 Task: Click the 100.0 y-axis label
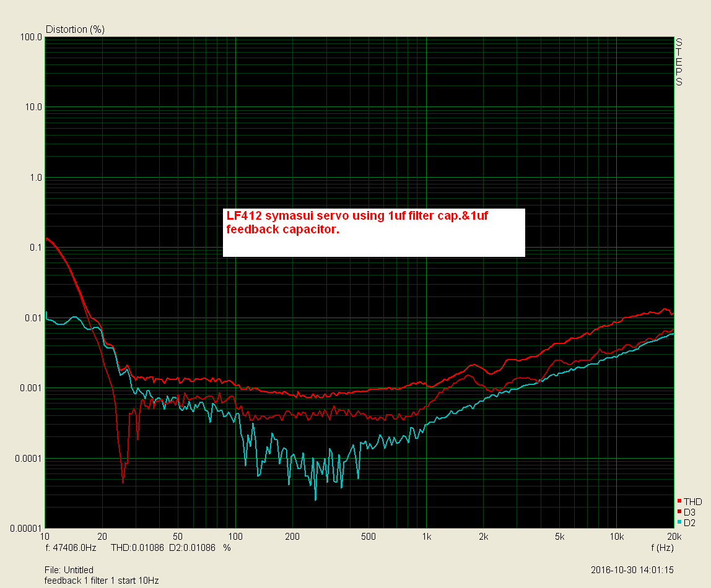(x=31, y=37)
